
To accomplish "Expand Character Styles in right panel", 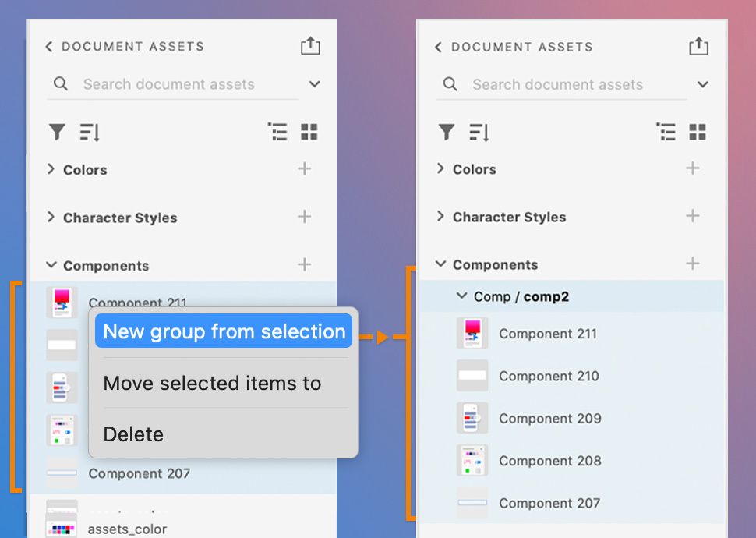I will [440, 216].
